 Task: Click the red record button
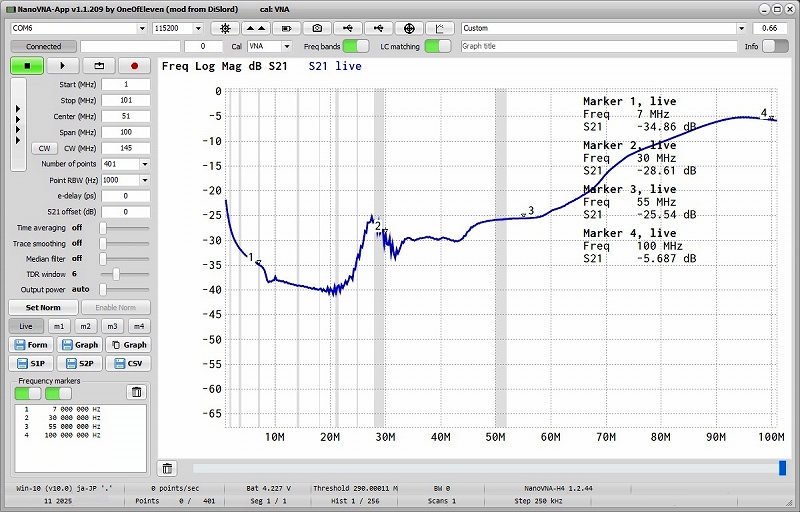coord(133,65)
